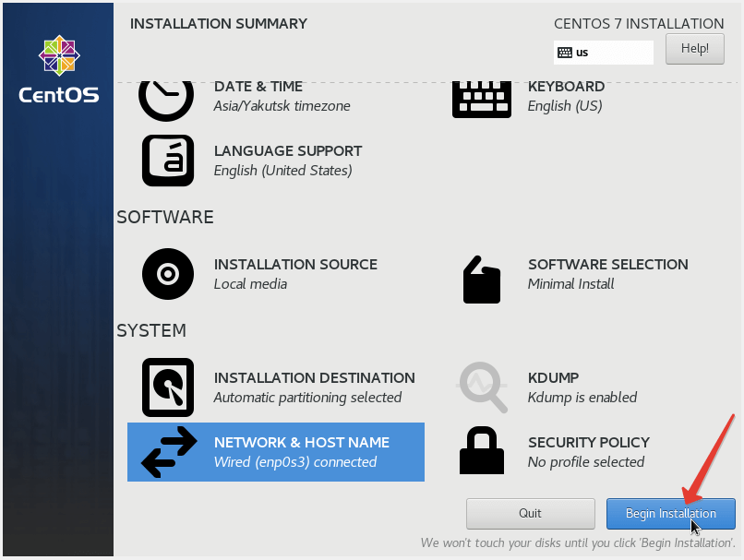Screen dimensions: 744x560
Task: Select the SOFTWARE SELECTION label
Action: pyautogui.click(x=607, y=264)
